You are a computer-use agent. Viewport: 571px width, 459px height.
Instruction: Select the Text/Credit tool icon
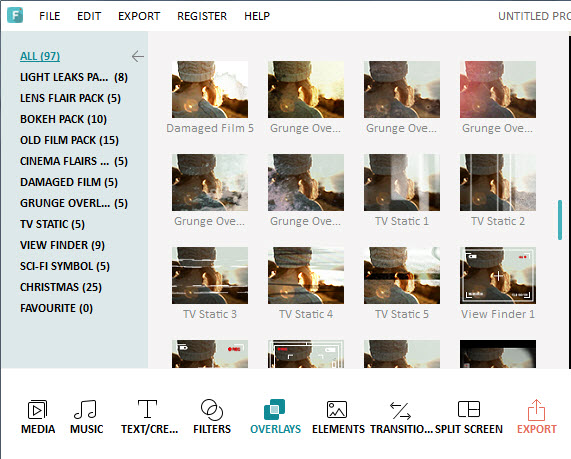[x=147, y=409]
